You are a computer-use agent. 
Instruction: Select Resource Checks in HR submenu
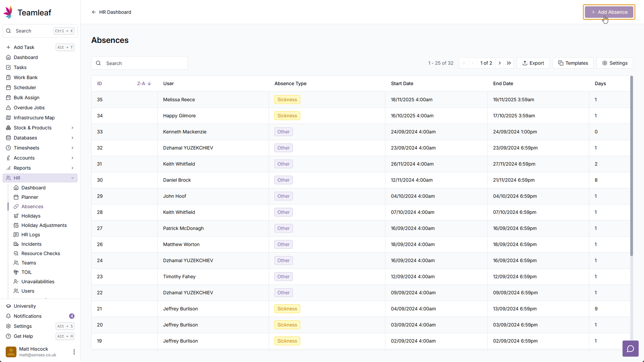pos(41,253)
